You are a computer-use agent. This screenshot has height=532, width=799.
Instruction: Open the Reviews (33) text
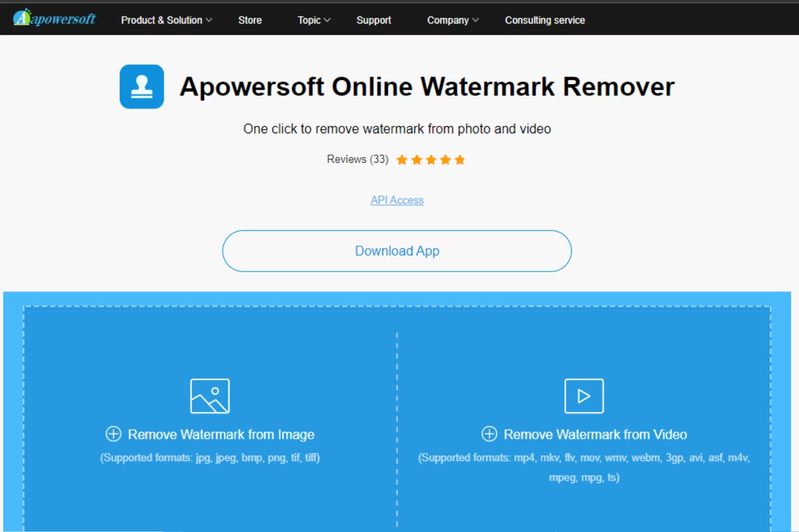(358, 159)
